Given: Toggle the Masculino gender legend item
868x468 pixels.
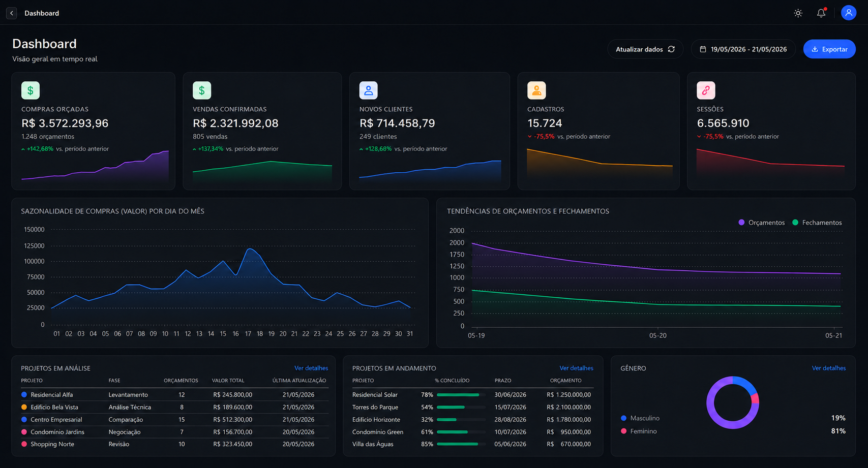Looking at the screenshot, I should click(640, 418).
